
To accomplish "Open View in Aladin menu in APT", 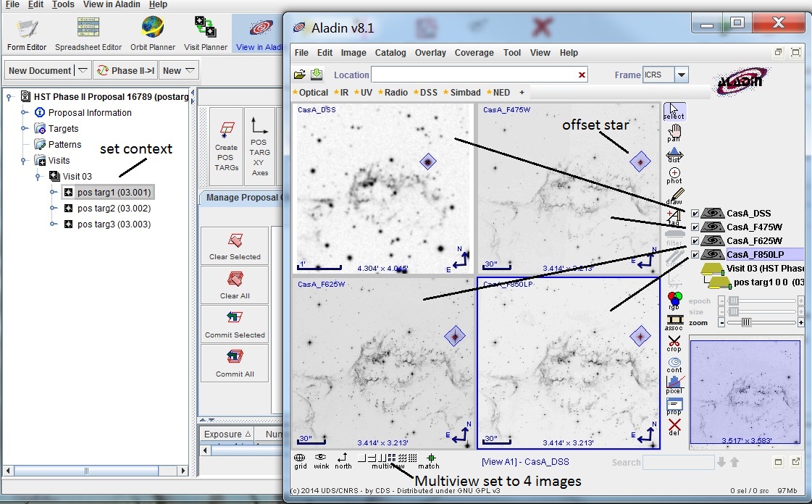I will [112, 4].
